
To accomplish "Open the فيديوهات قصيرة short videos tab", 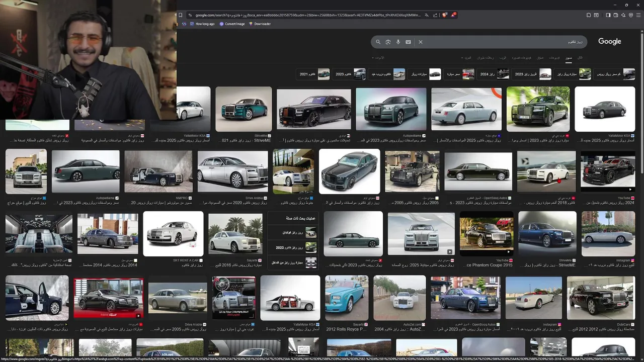I will click(x=522, y=58).
